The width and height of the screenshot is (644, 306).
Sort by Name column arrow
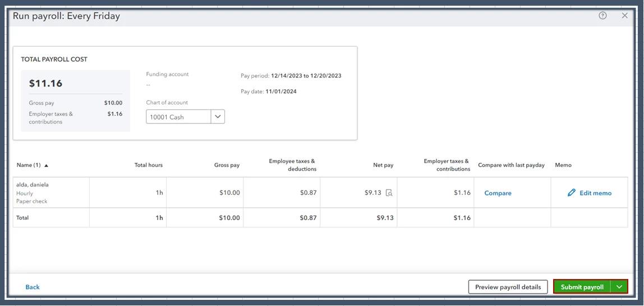point(47,165)
